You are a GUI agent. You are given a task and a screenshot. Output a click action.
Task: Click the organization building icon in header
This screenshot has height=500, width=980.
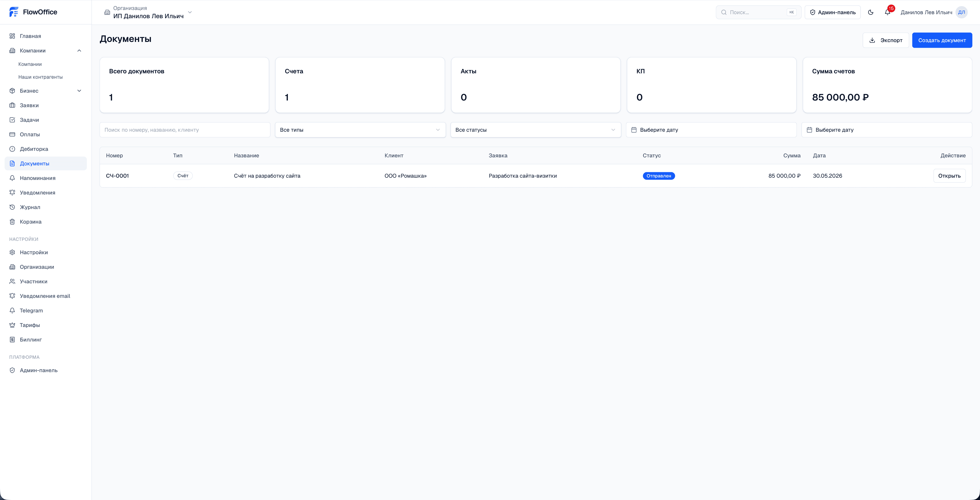107,13
